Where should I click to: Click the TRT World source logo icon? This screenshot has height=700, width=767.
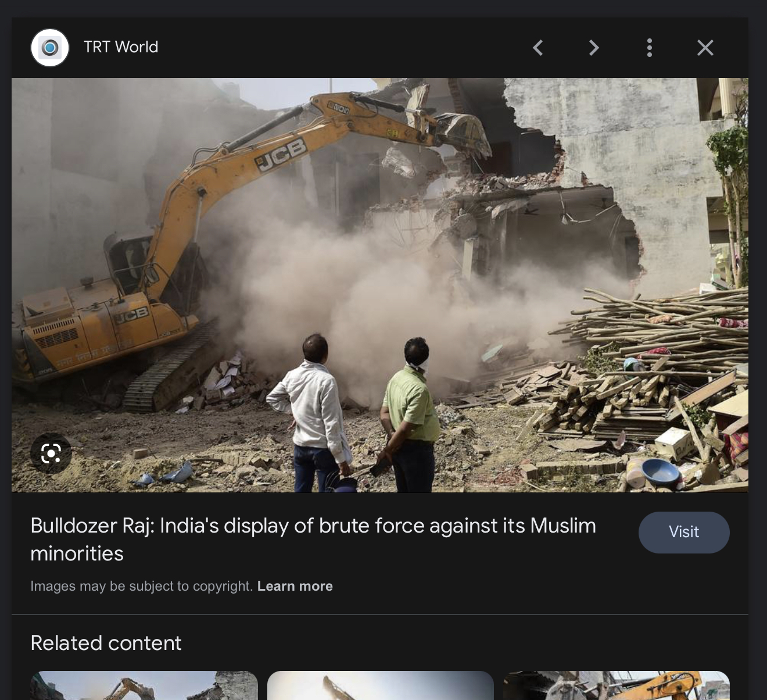[x=50, y=48]
